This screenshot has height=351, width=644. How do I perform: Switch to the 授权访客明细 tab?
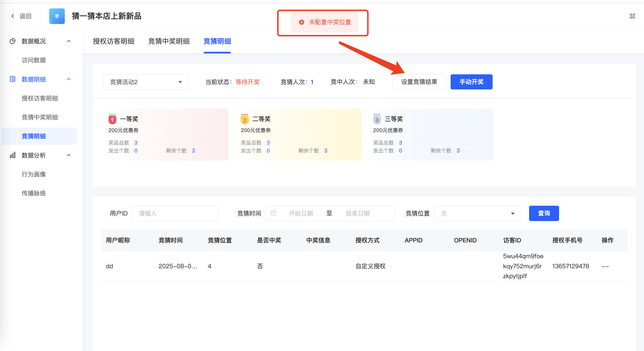[113, 41]
